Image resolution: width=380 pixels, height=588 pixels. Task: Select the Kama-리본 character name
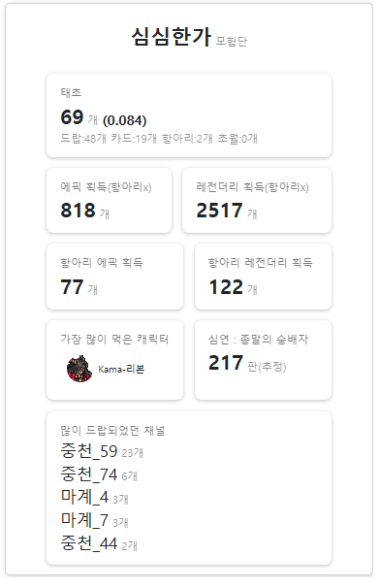121,370
